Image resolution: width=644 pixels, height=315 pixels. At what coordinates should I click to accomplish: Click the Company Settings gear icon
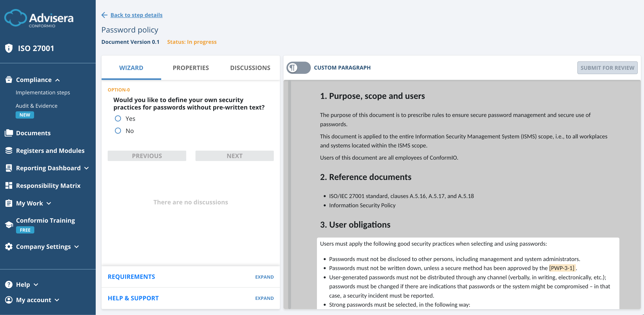click(8, 247)
